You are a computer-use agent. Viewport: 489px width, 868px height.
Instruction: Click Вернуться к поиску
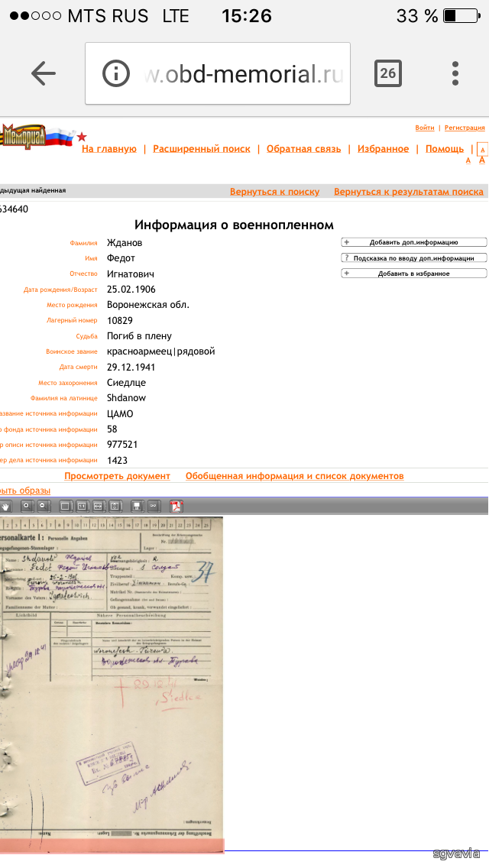coord(275,192)
